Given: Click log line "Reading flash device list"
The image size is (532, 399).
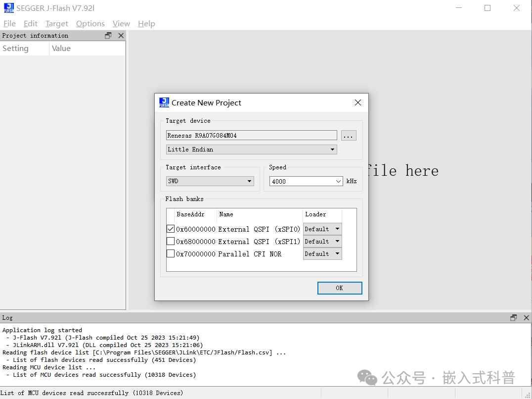Looking at the screenshot, I should (144, 352).
